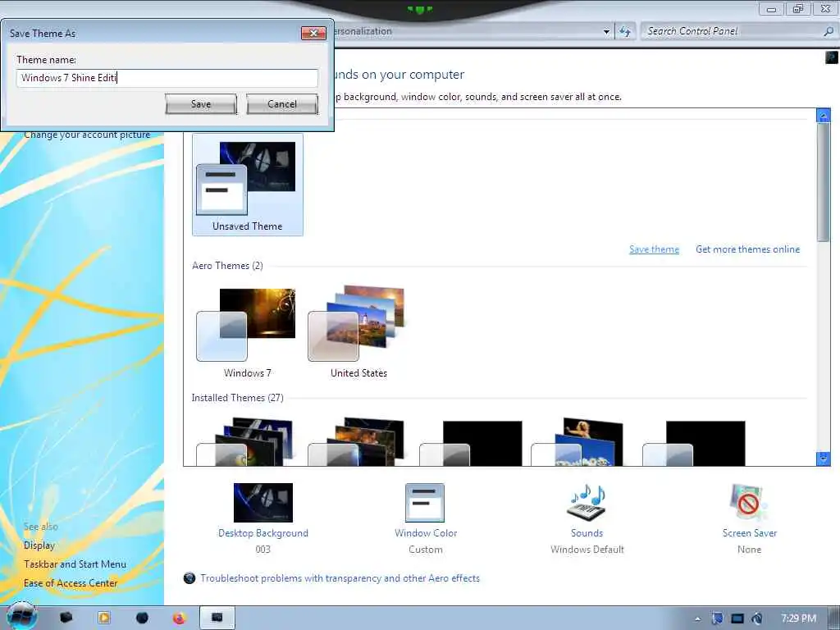
Task: Open Desktop Background settings icon
Action: point(263,503)
